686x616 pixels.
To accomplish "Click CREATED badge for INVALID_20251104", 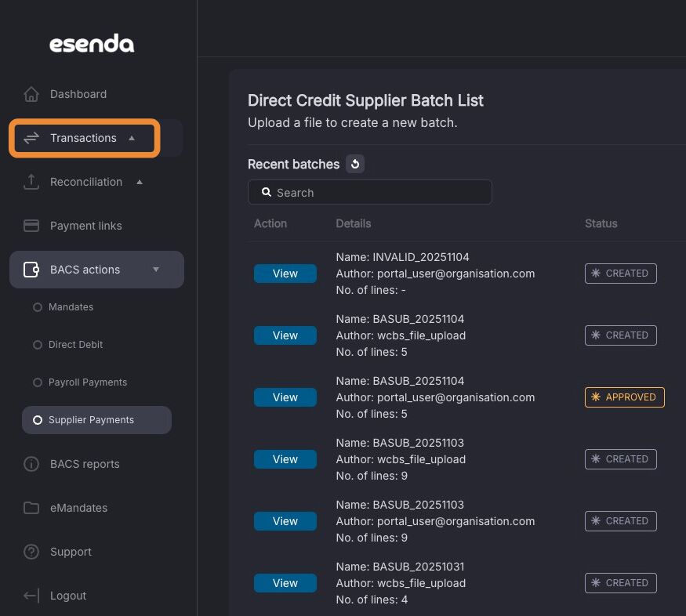I will (x=620, y=274).
